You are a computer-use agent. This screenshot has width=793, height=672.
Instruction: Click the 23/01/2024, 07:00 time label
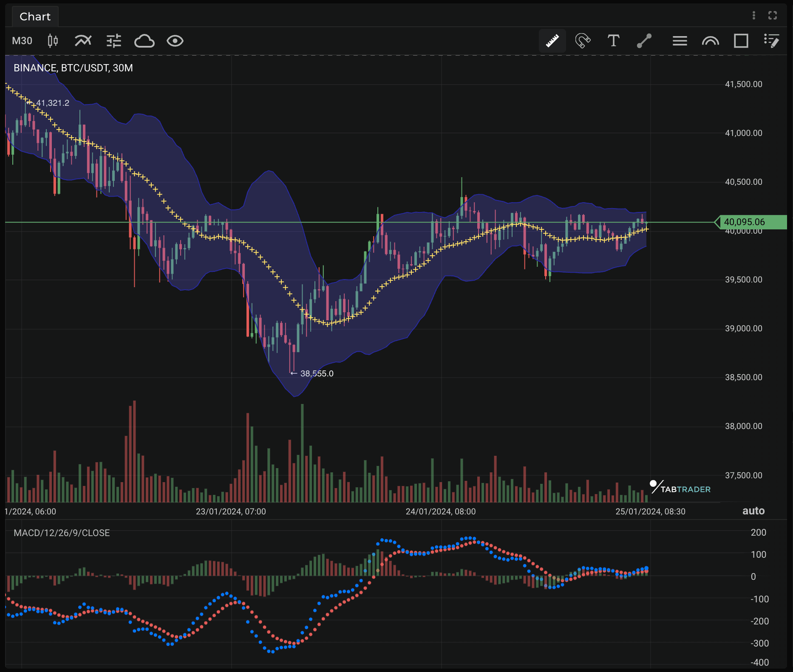[231, 511]
